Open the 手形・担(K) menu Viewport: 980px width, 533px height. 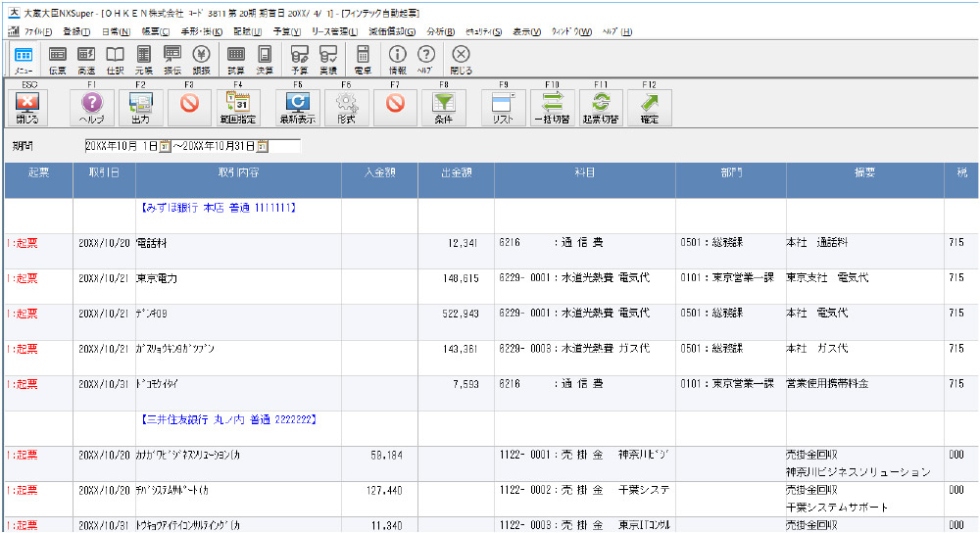tap(201, 31)
